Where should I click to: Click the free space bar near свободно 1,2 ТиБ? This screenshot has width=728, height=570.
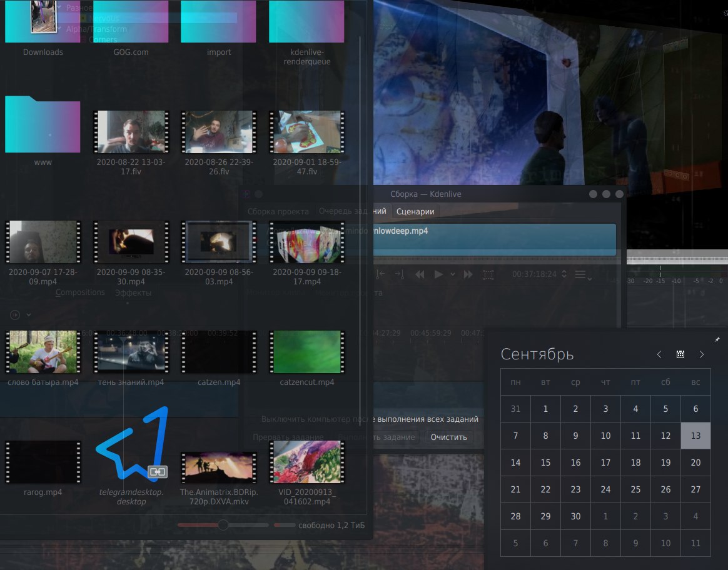[284, 525]
